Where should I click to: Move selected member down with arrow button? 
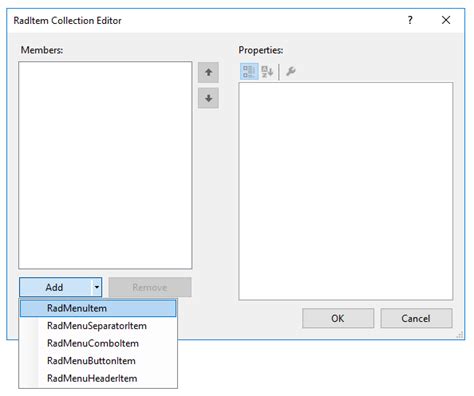208,98
